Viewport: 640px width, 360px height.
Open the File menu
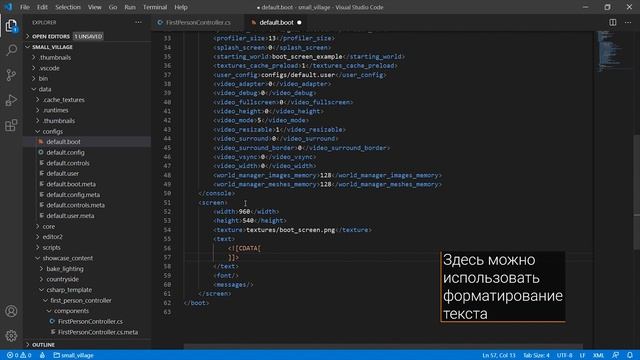point(25,7)
